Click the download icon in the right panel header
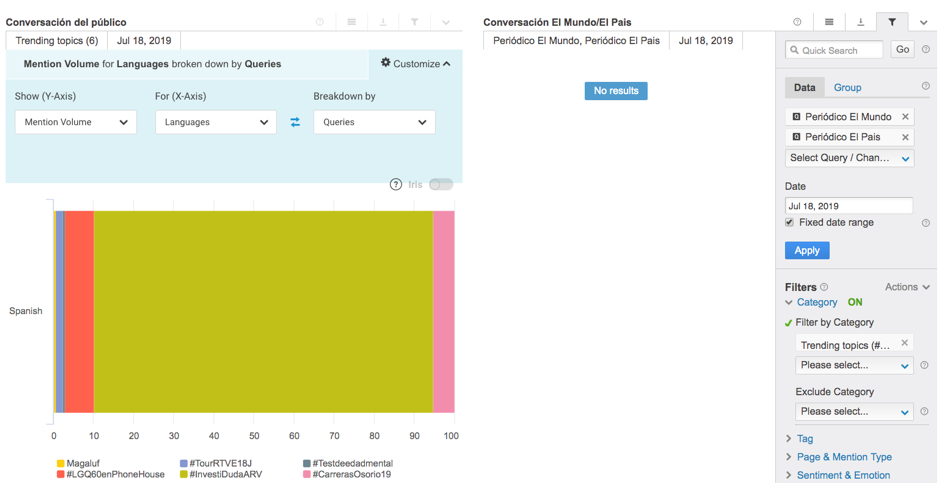Image resolution: width=939 pixels, height=483 pixels. tap(860, 22)
